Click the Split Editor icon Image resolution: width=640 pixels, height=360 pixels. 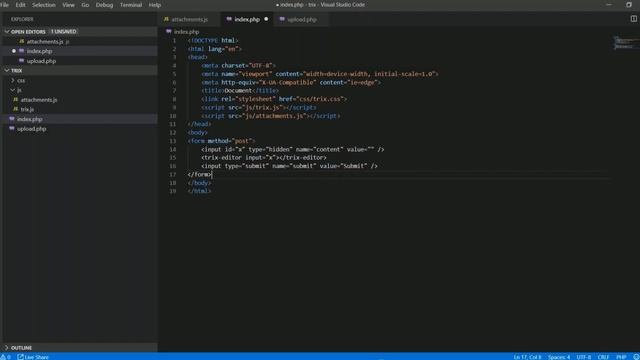(x=633, y=19)
